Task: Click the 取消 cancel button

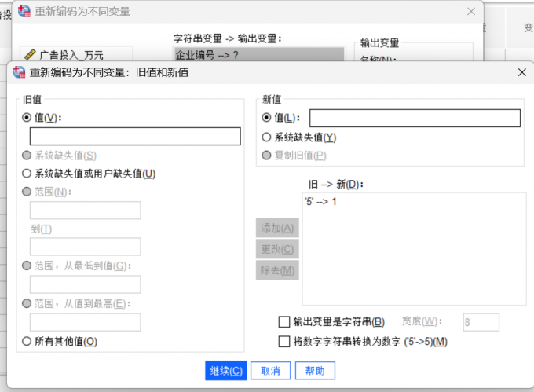Action: [x=270, y=371]
